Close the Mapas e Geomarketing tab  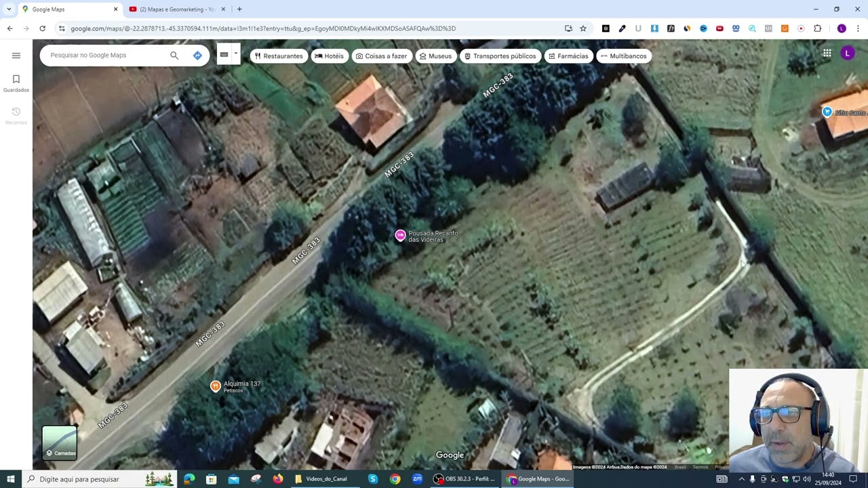(223, 9)
